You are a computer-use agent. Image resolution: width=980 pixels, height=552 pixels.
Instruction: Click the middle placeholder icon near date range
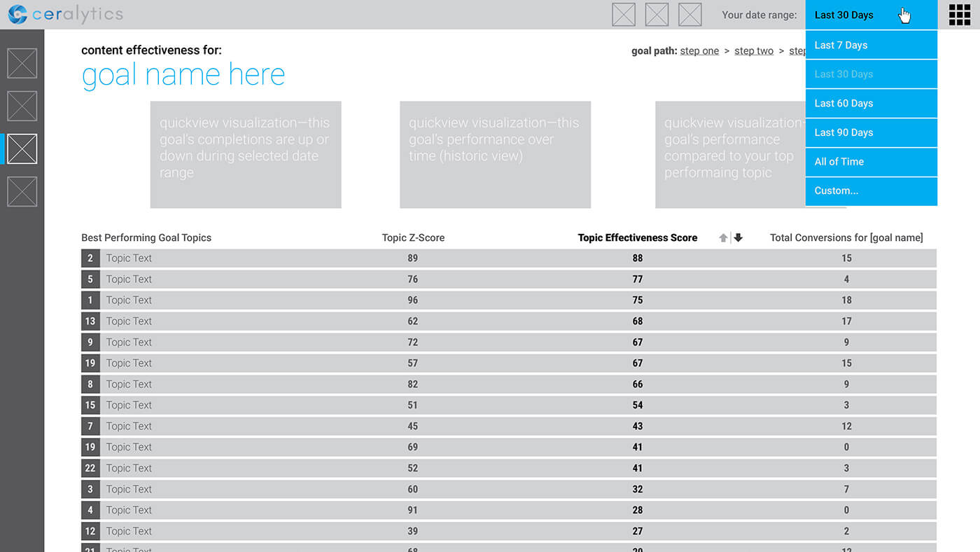[x=657, y=14]
